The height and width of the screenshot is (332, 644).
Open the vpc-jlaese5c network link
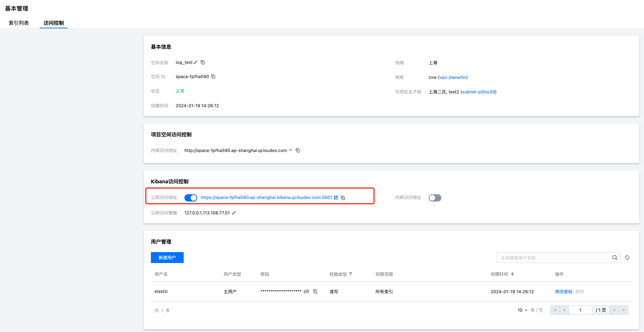[x=452, y=77]
